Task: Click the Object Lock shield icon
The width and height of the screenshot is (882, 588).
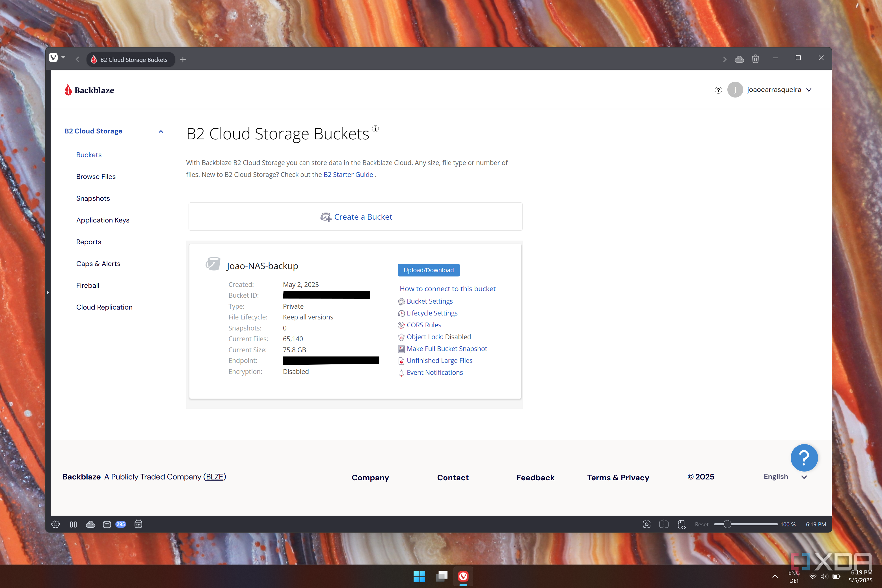Action: [401, 337]
